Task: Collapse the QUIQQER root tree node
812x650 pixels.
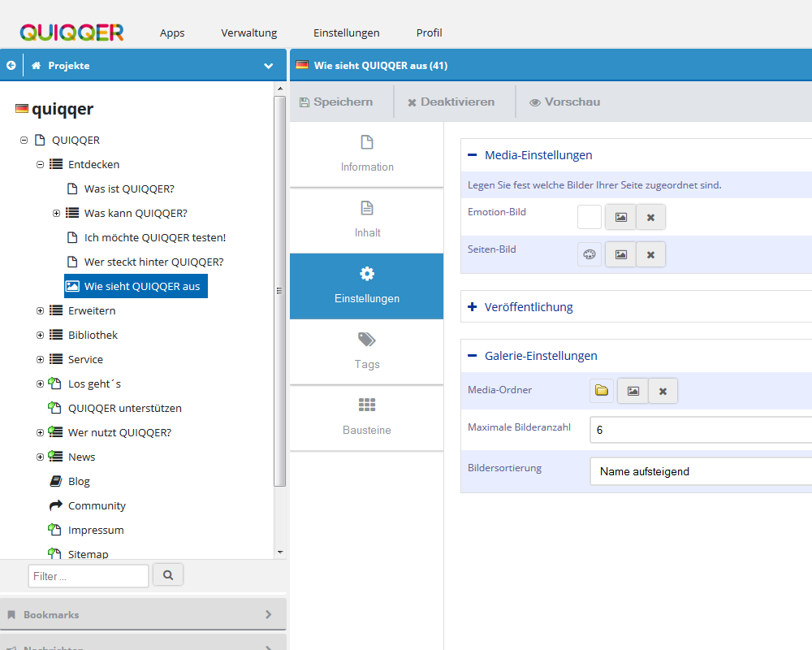Action: click(24, 140)
